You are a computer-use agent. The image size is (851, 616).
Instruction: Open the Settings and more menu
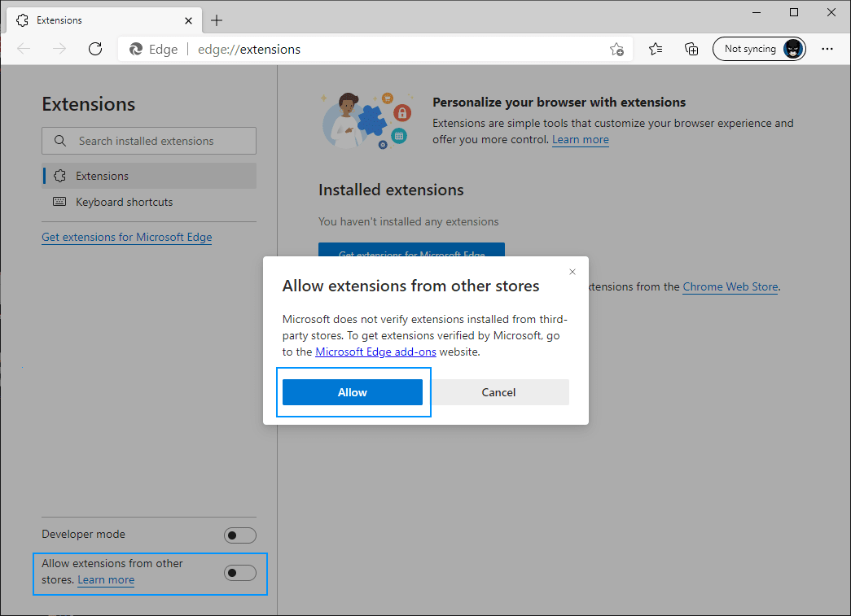point(827,49)
